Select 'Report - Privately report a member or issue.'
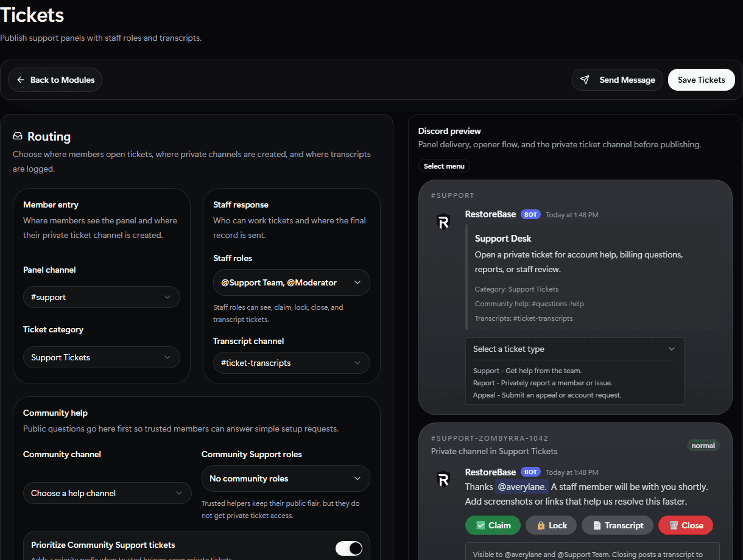The height and width of the screenshot is (560, 743). [x=543, y=383]
